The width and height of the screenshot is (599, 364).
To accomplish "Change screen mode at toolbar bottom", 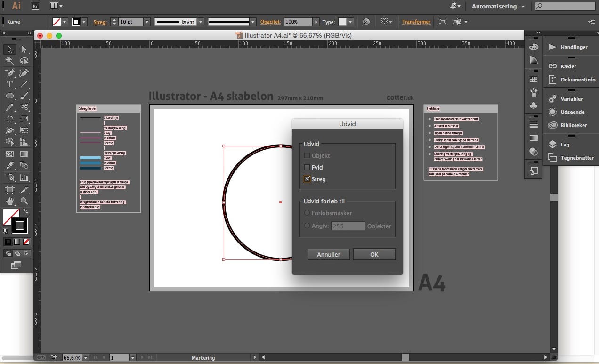I will pos(16,265).
